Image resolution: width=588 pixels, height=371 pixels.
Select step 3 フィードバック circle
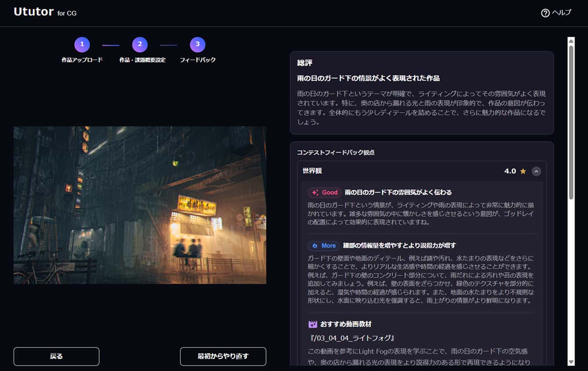(x=197, y=44)
